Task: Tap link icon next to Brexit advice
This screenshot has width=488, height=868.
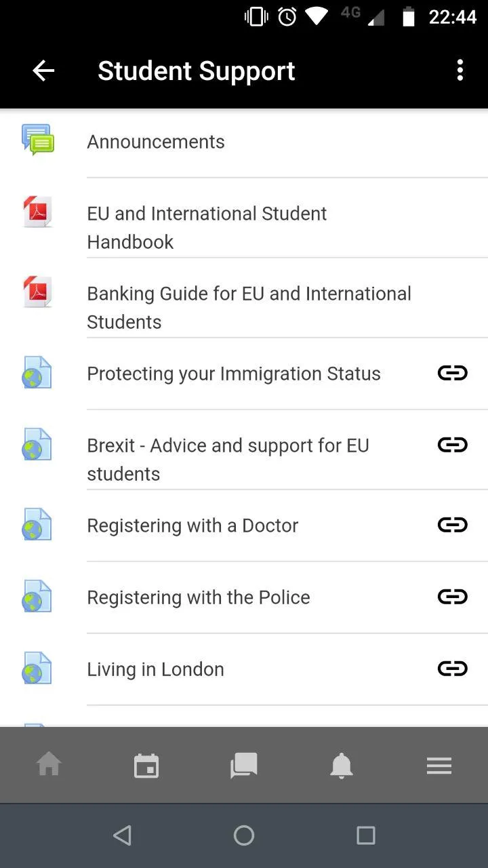Action: pyautogui.click(x=452, y=445)
